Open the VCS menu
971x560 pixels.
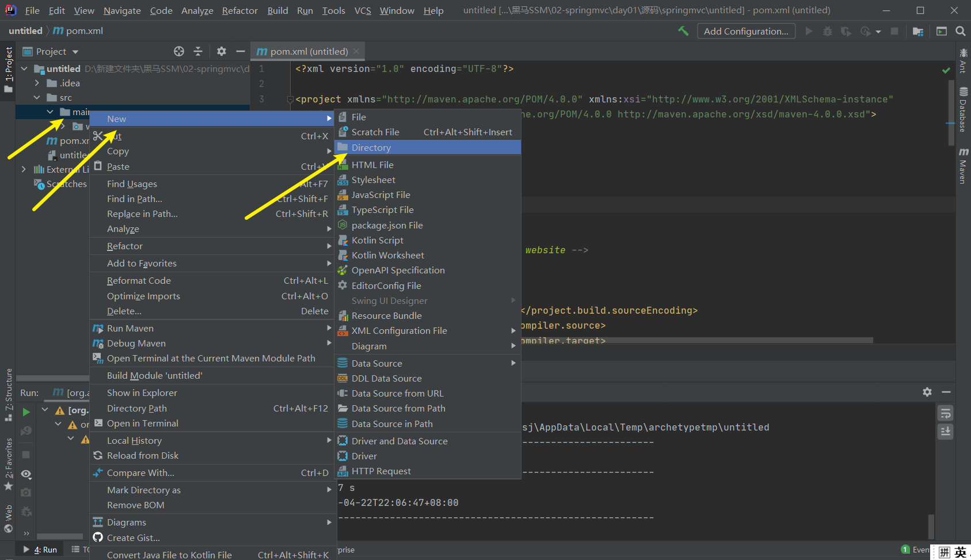tap(363, 10)
